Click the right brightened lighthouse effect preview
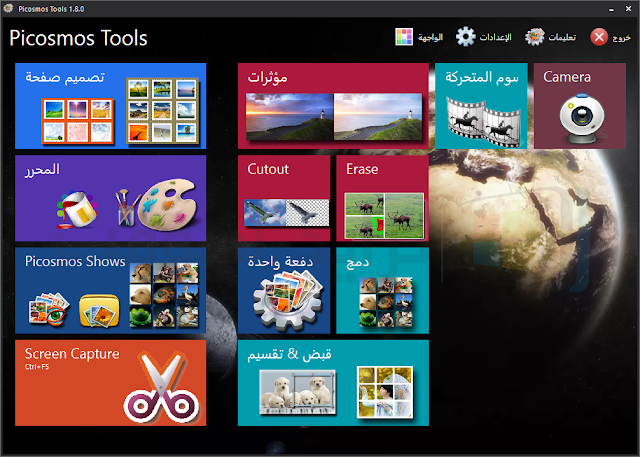 [x=378, y=117]
